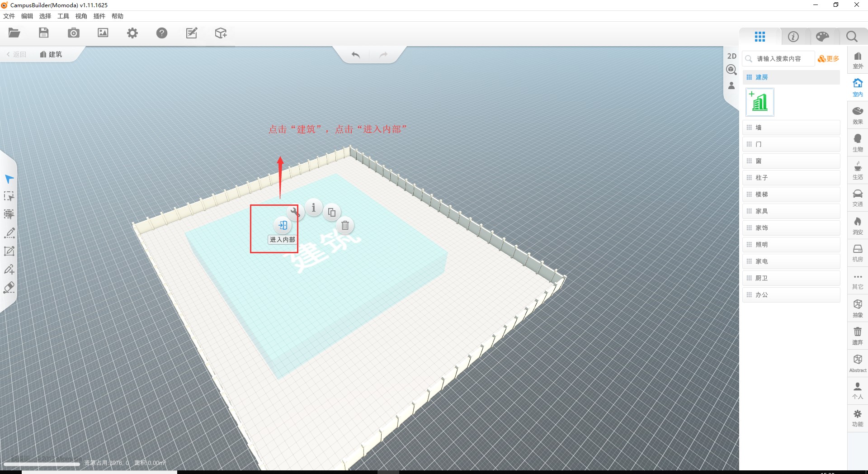Select the 室内 sidebar category
Viewport: 868px width, 474px height.
pyautogui.click(x=858, y=88)
